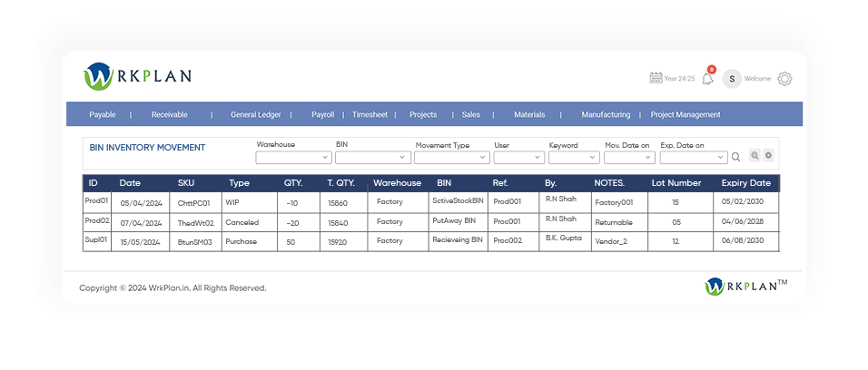Image resolution: width=868 pixels, height=370 pixels.
Task: Sort by the T. QTY. column header
Action: tap(341, 183)
